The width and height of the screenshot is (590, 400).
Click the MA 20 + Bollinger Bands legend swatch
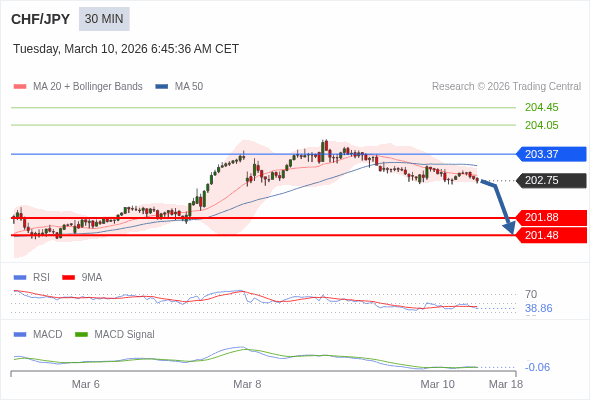coord(20,87)
